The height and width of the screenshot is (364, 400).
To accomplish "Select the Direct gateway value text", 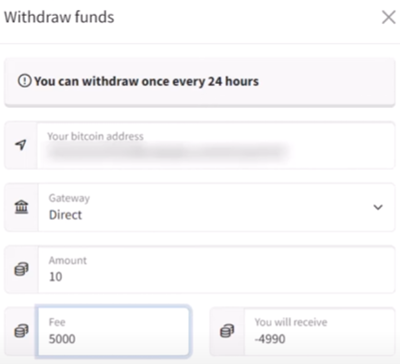I will (x=65, y=215).
